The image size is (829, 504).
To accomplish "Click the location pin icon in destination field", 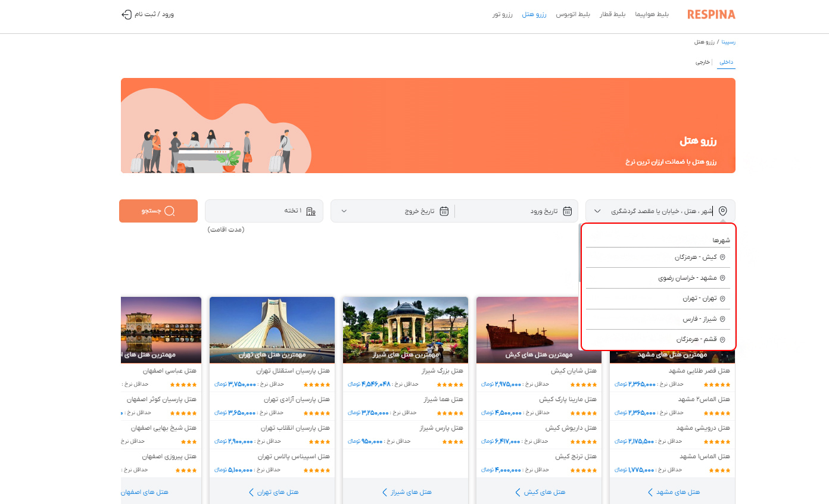I will [723, 211].
